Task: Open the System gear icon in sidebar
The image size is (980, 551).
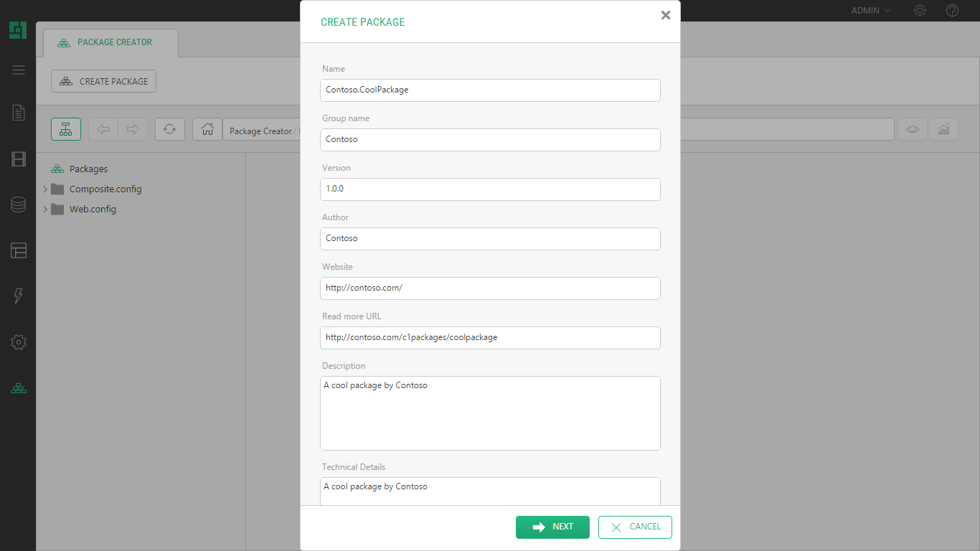Action: (19, 342)
